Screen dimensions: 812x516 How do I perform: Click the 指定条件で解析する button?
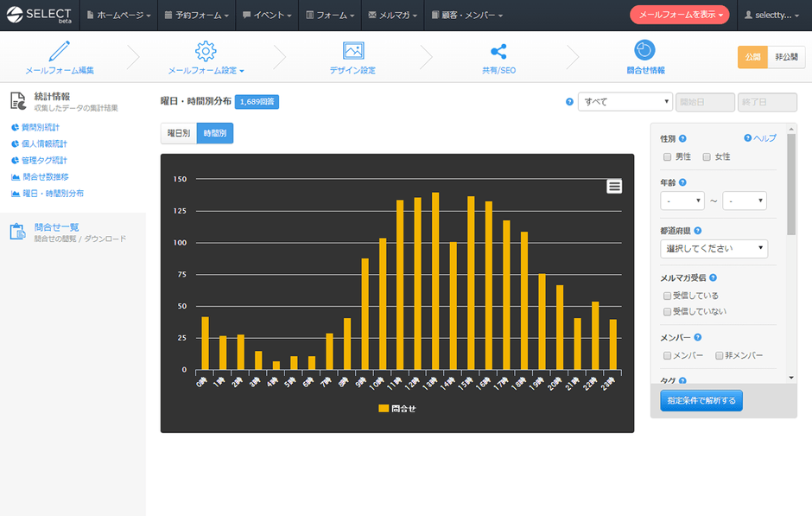click(x=701, y=401)
